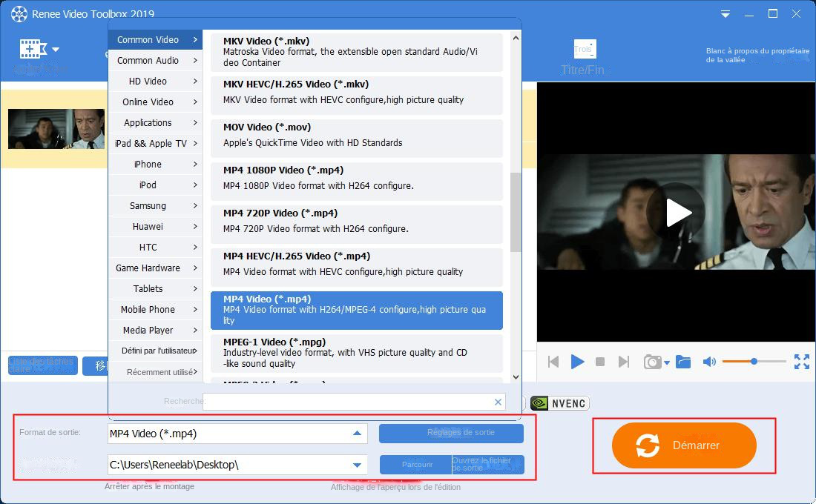Open the snapshot output folder icon

682,362
